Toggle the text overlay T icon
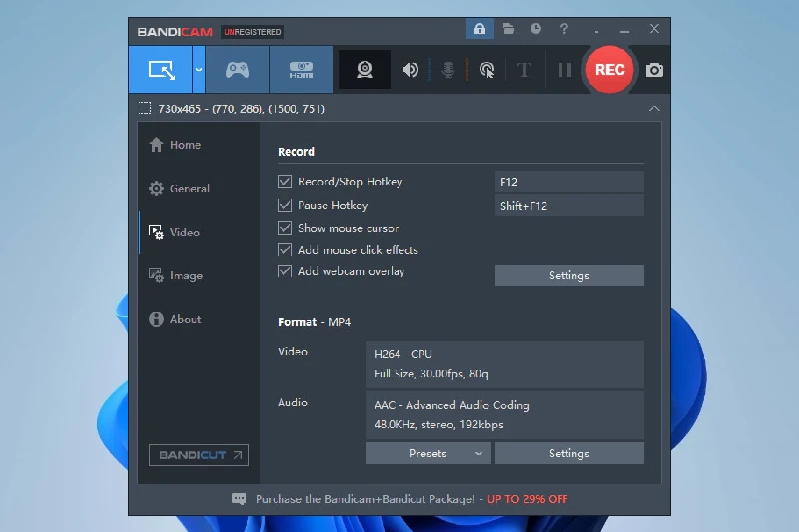Image resolution: width=799 pixels, height=532 pixels. (x=523, y=70)
